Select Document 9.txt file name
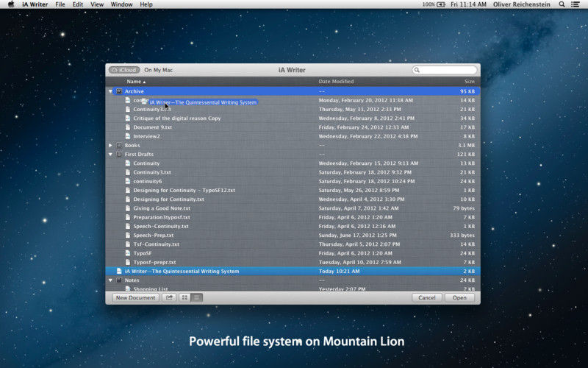Screen dimensions: 588x368 pyautogui.click(x=153, y=127)
